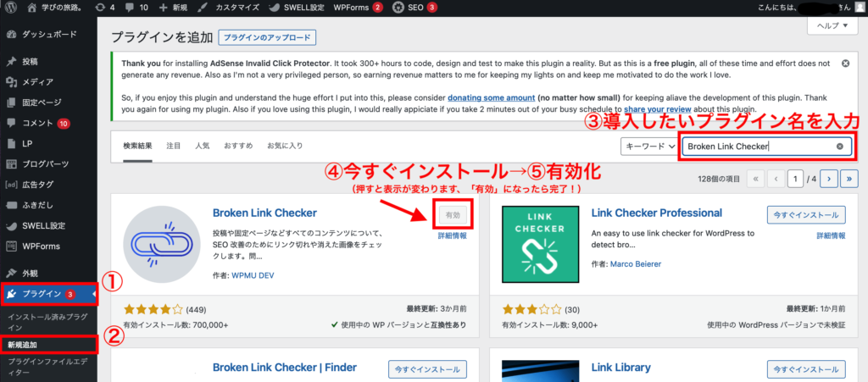The height and width of the screenshot is (382, 868).
Task: Dismiss the AdSense Invalid Click Protector notice
Action: (x=845, y=64)
